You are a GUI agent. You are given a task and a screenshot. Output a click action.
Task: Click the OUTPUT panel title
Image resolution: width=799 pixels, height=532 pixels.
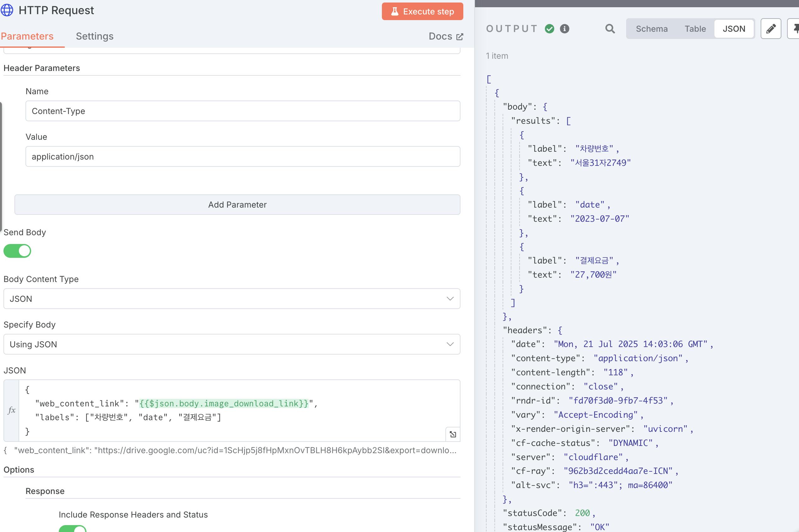click(512, 29)
